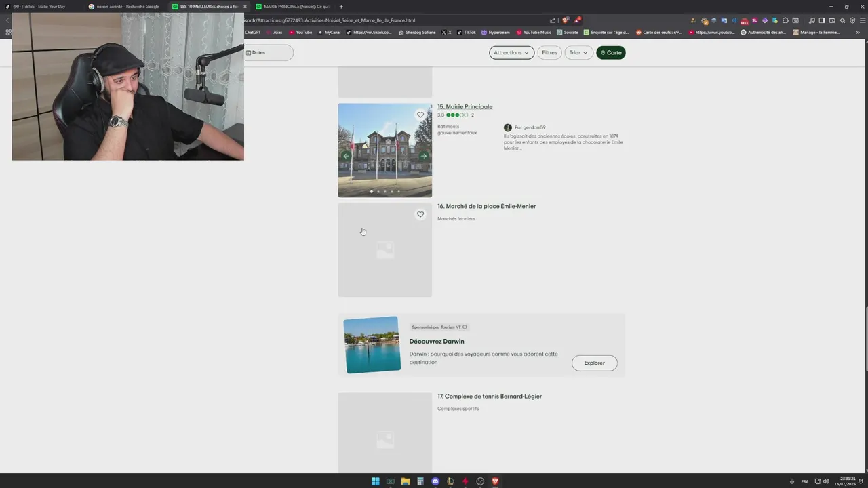Image resolution: width=868 pixels, height=488 pixels.
Task: Open File Explorer from taskbar
Action: (x=405, y=481)
